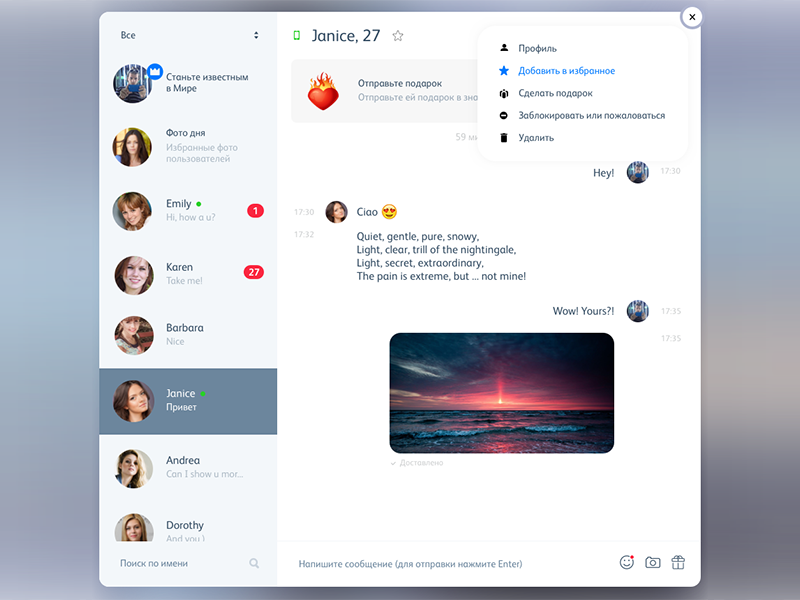Select Заблокировать или пожаловаться menu entry
800x600 pixels.
click(591, 115)
